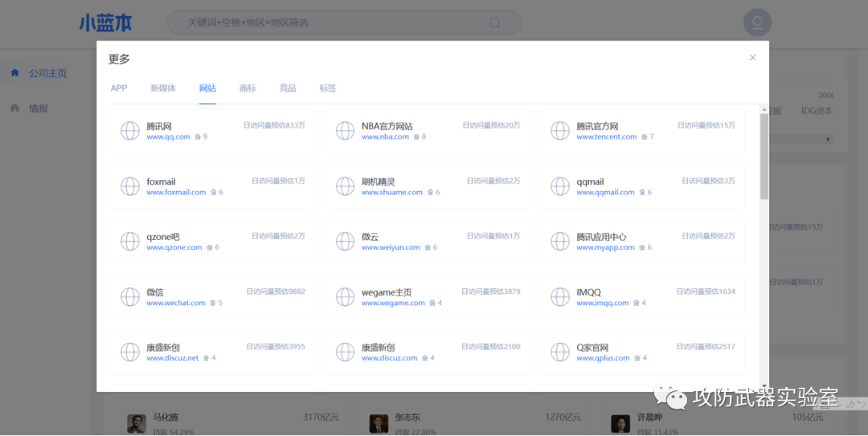This screenshot has height=436, width=868.
Task: Click 日访问量预估833万 text
Action: point(274,125)
